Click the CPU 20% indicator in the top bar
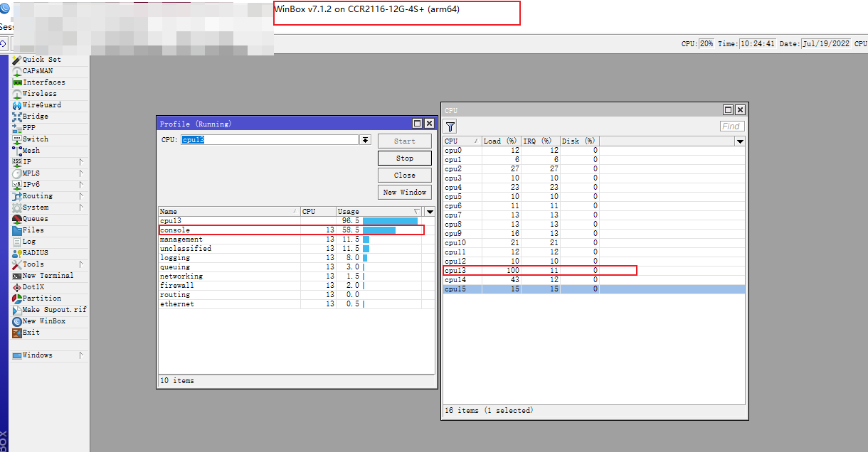Viewport: 868px width, 452px height. click(706, 43)
